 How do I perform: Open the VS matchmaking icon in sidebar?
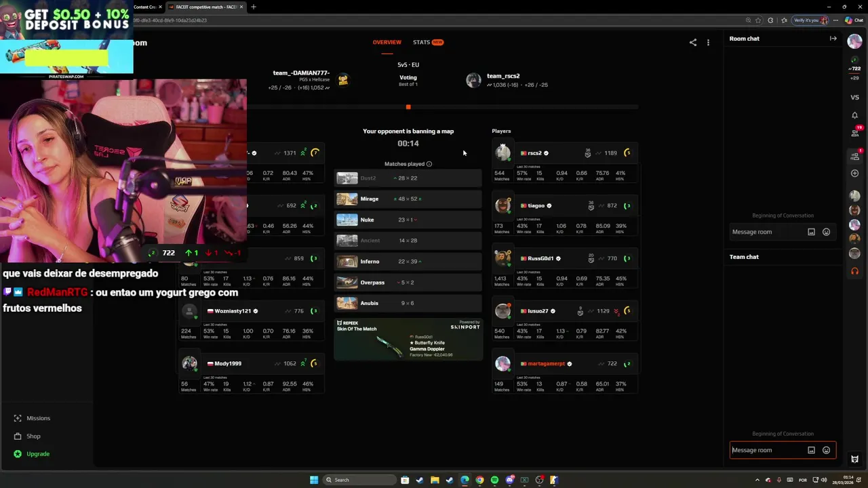854,97
